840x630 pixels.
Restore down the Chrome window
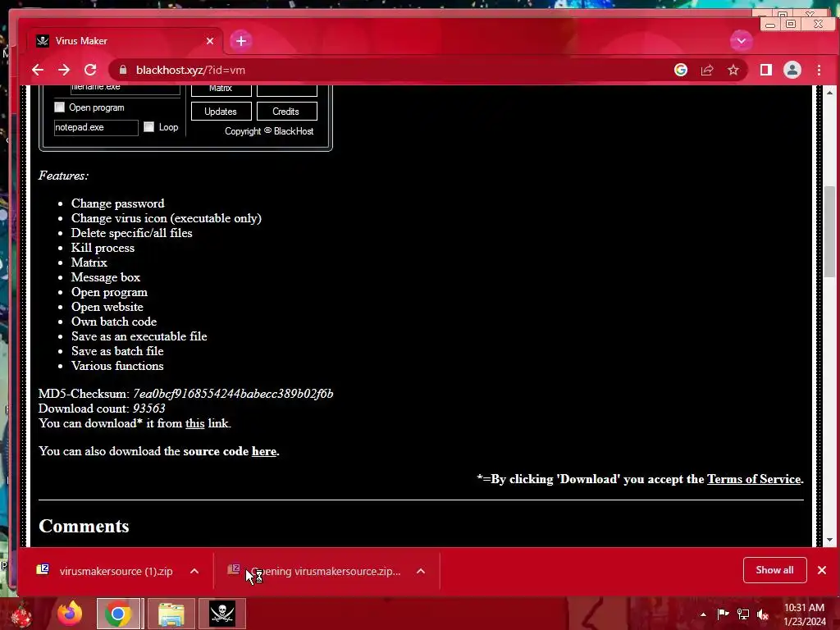pyautogui.click(x=791, y=24)
